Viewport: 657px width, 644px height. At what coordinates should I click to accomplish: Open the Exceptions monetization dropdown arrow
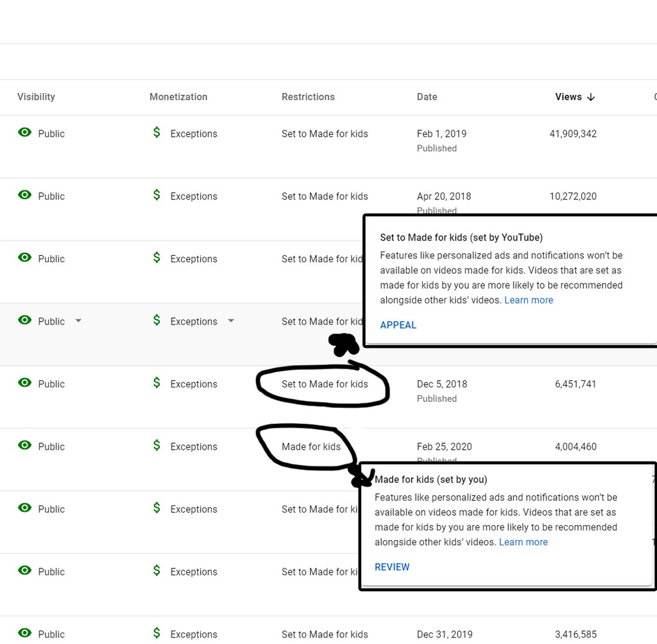231,321
